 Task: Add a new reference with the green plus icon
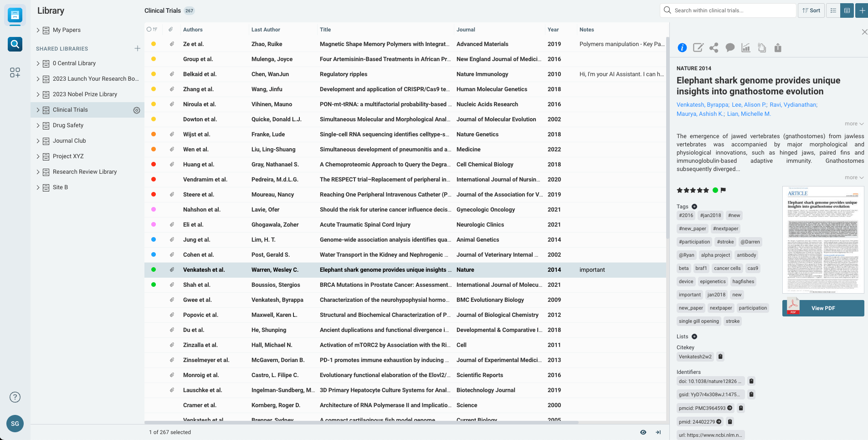[861, 10]
